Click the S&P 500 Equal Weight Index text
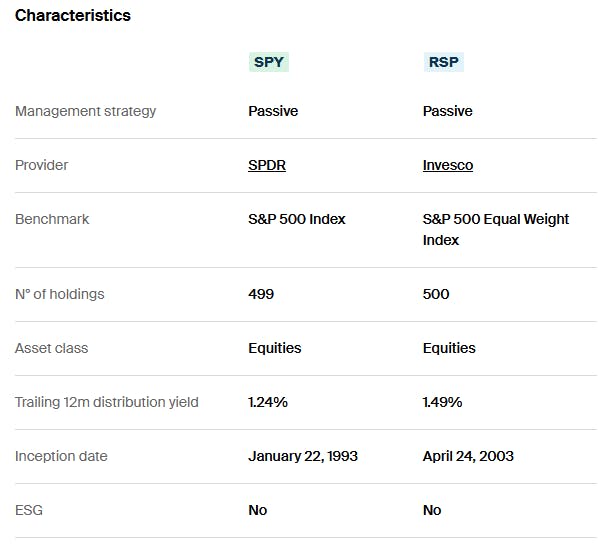The image size is (610, 548). 496,229
